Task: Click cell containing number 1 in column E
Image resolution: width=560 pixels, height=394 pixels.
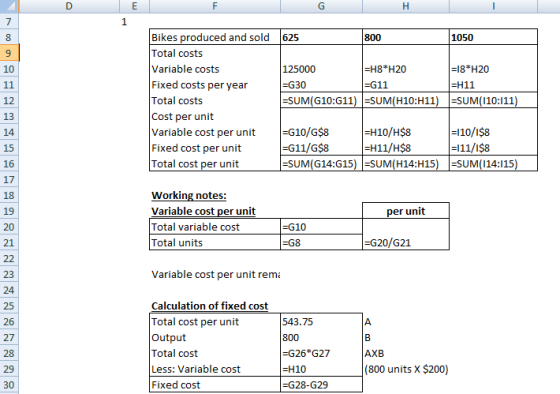Action: pos(134,21)
